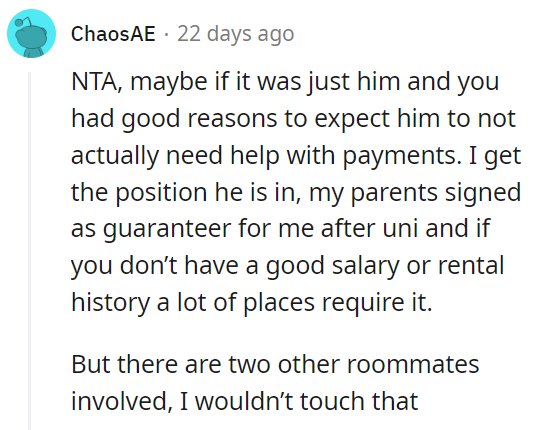The image size is (537, 430).
Task: Click the word "NTA" in the comment
Action: 94,82
